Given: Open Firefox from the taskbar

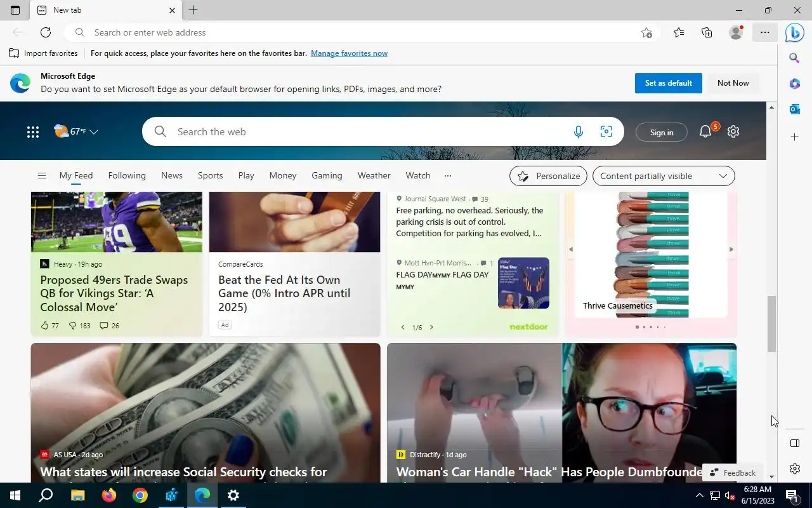Looking at the screenshot, I should click(x=109, y=495).
